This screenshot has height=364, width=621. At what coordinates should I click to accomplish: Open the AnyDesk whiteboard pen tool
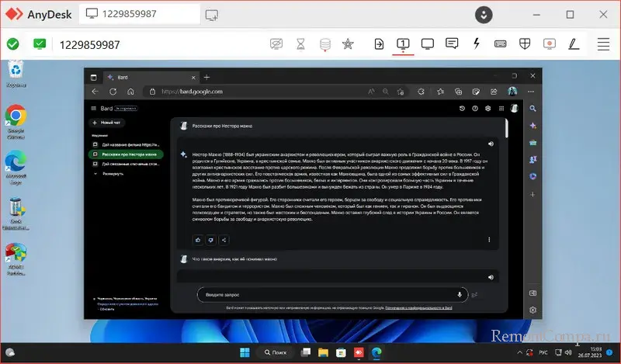[574, 44]
